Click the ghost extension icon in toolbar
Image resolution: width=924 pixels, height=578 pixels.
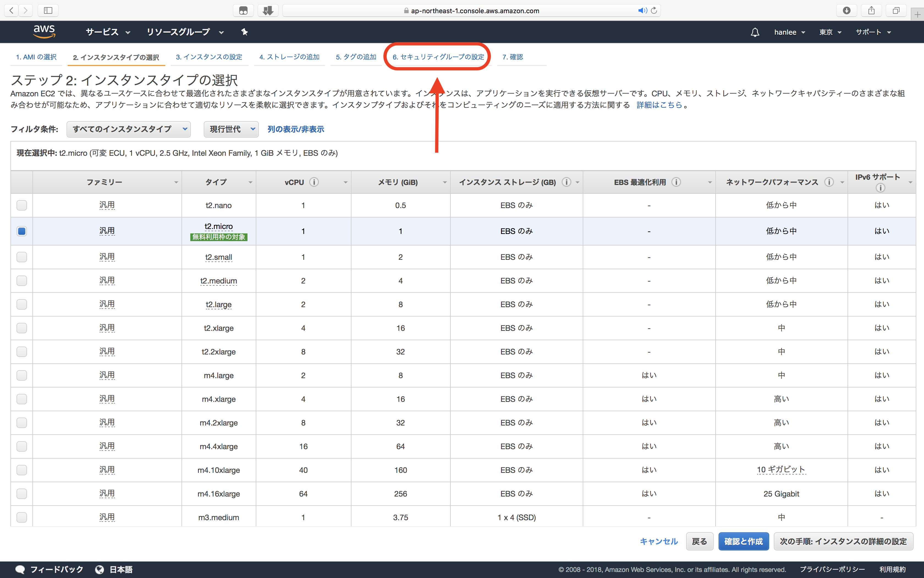243,10
